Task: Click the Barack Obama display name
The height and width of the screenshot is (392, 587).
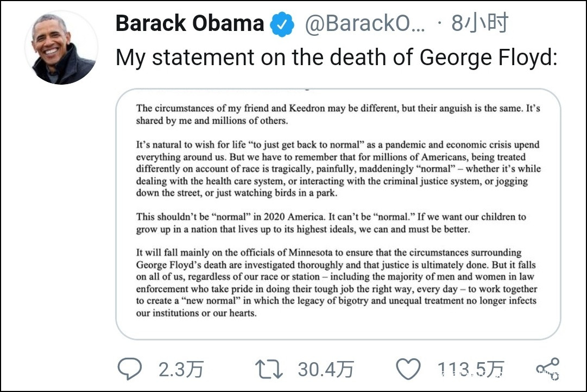Action: pyautogui.click(x=190, y=24)
